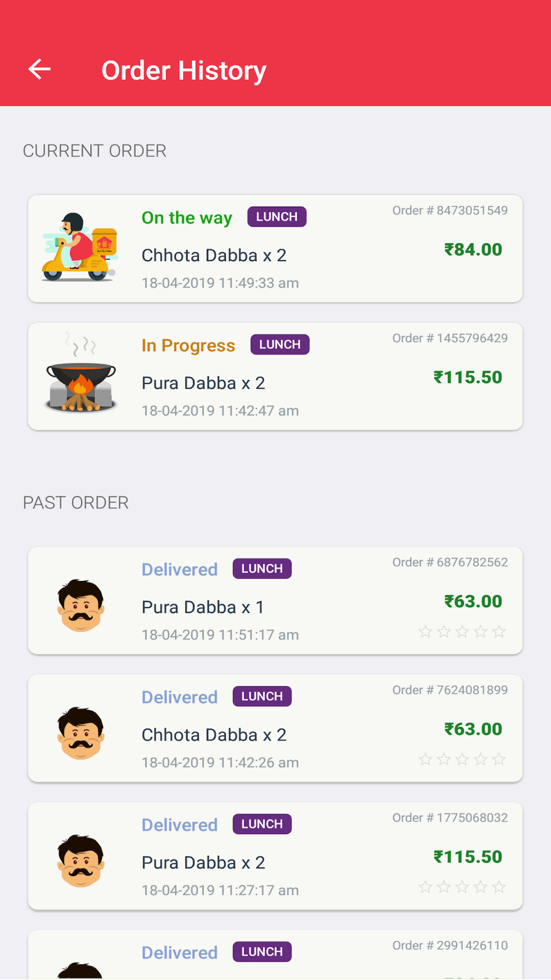Open the In Progress Pura Dabba order

click(x=275, y=376)
